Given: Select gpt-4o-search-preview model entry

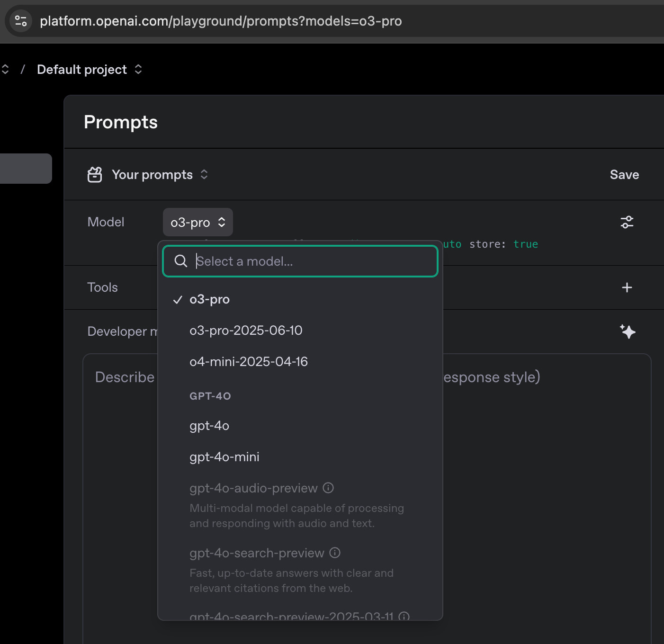Looking at the screenshot, I should coord(300,570).
